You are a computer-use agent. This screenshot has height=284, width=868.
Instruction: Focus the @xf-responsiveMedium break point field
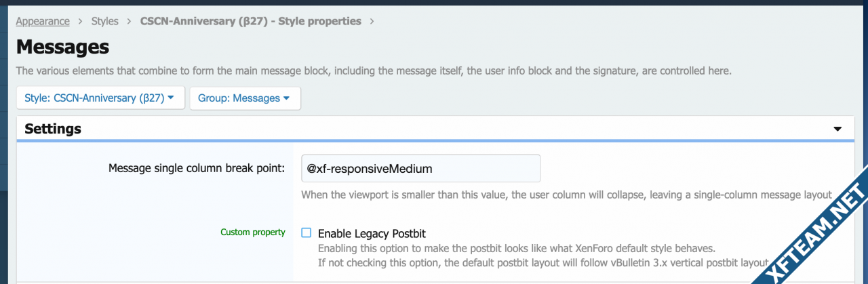pos(420,168)
